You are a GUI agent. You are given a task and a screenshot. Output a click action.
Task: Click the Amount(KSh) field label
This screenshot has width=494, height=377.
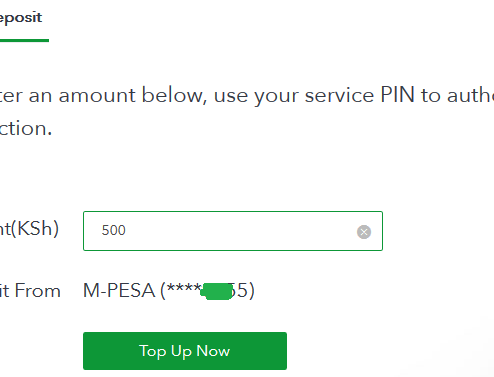[x=29, y=229]
